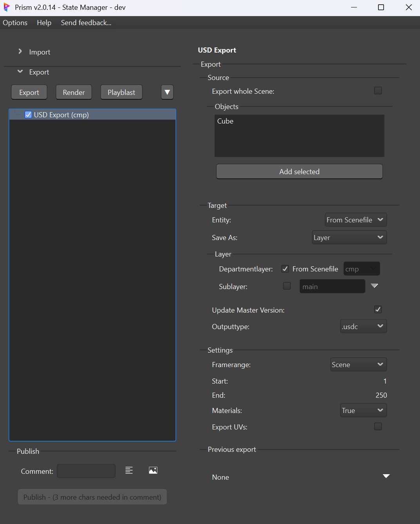
Task: Open the Options menu
Action: [x=15, y=23]
